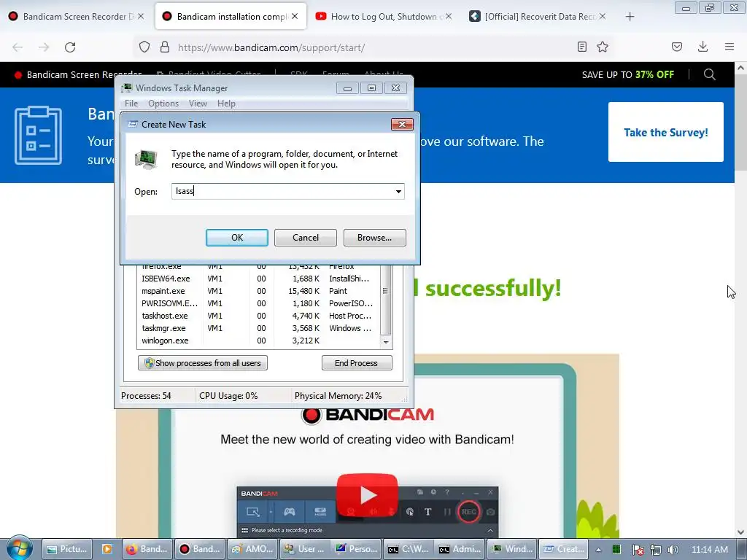Image resolution: width=747 pixels, height=560 pixels.
Task: Open the 'Pictu...' taskbar window
Action: [66, 549]
